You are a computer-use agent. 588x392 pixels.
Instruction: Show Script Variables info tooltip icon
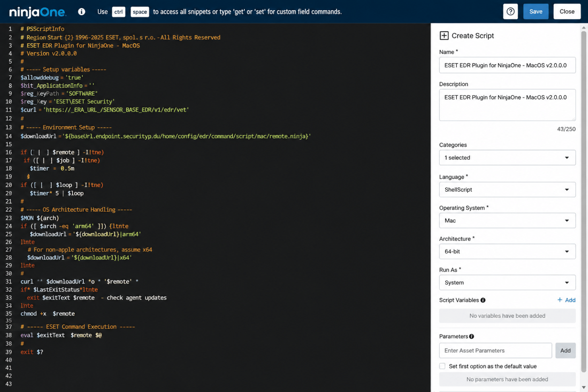(x=483, y=300)
